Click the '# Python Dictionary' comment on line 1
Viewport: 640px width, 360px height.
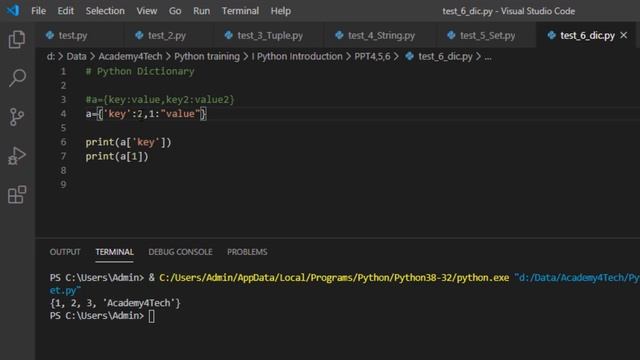click(140, 71)
